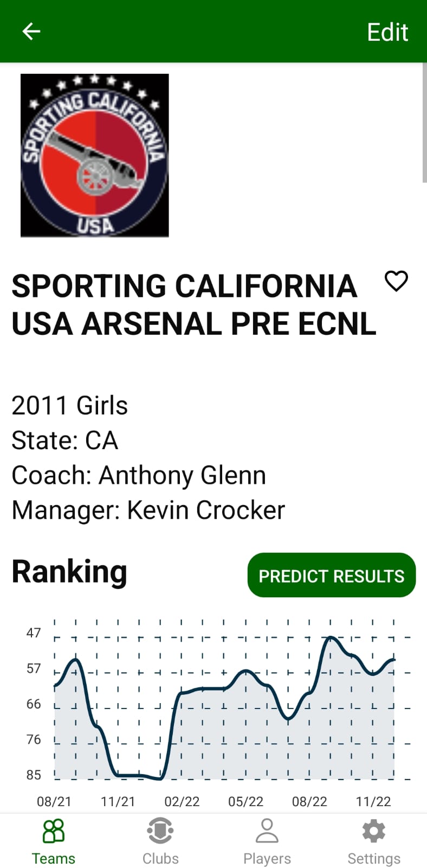Switch to the Players tab label

point(267,858)
